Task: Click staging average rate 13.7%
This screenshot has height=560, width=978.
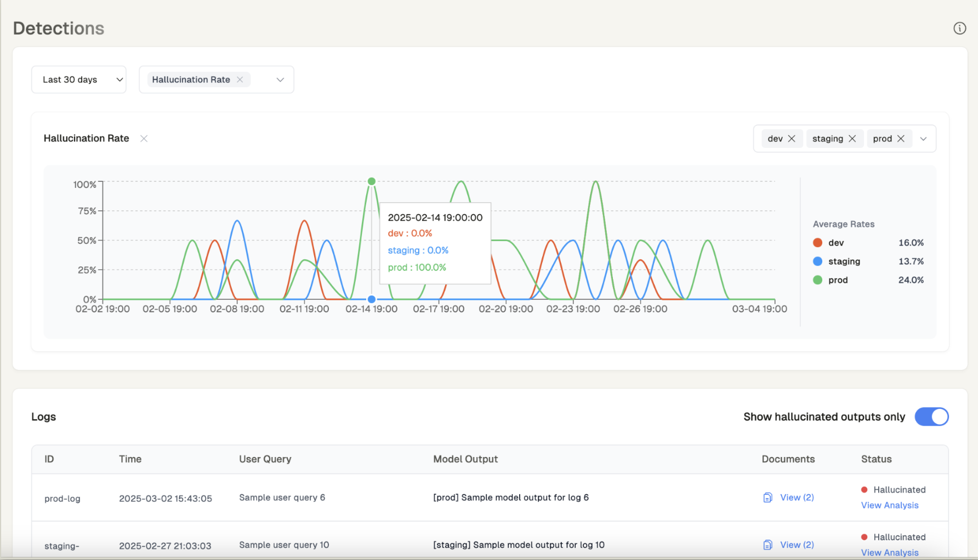Action: click(911, 261)
